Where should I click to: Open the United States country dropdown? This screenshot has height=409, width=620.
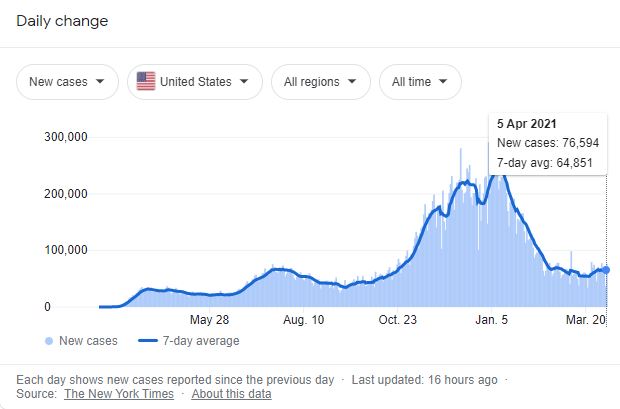(195, 82)
